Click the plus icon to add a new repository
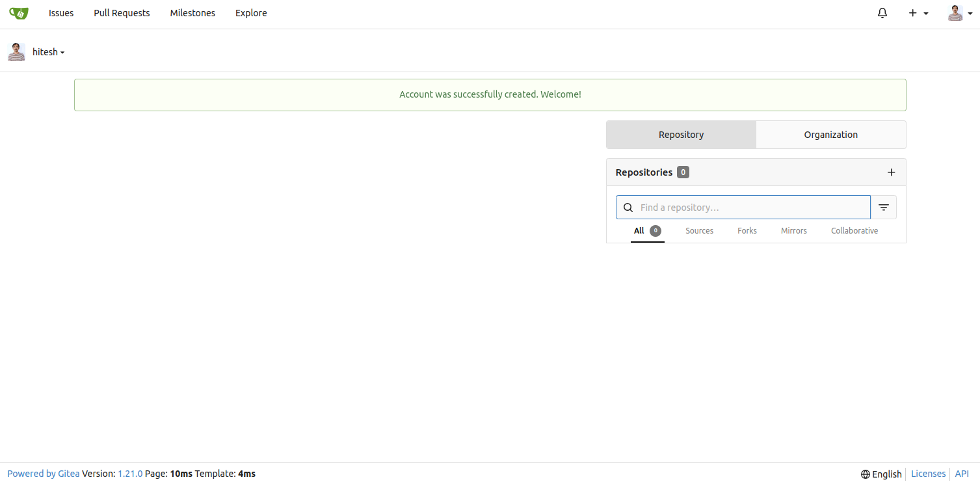 tap(891, 172)
